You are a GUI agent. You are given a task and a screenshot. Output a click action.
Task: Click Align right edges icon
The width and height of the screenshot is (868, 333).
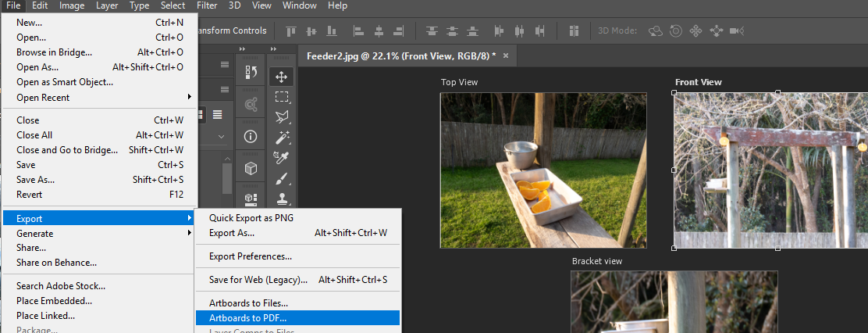[399, 31]
